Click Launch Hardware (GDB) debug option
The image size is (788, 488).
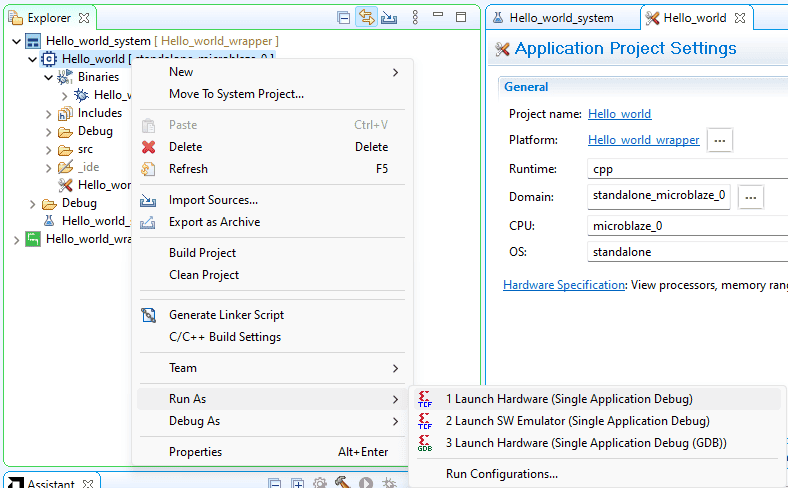(586, 442)
